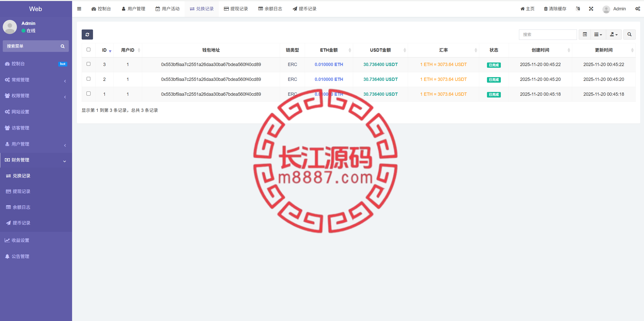644x321 pixels.
Task: Open the 控制台 top tab
Action: pyautogui.click(x=101, y=9)
